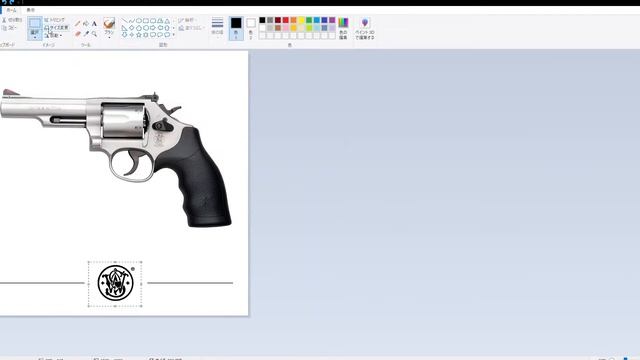Choose the pink palette swatch in second row
640x360 pixels.
[286, 28]
